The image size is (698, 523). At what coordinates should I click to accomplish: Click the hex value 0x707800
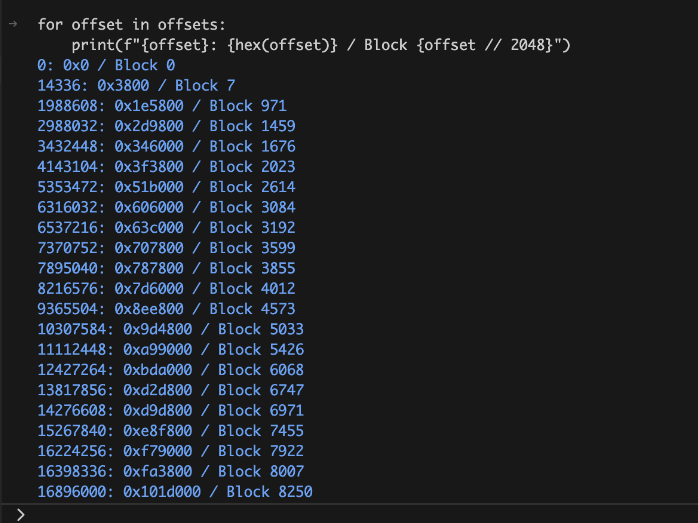148,248
